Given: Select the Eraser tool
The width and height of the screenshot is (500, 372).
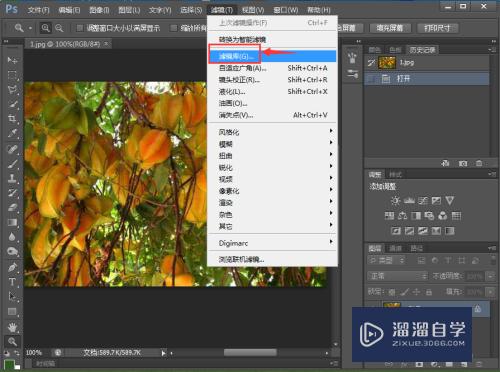Looking at the screenshot, I should click(x=12, y=207).
